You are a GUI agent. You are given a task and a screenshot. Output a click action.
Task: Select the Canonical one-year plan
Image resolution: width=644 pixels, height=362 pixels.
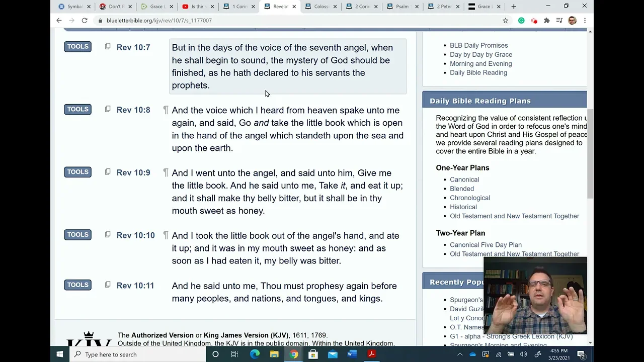point(464,179)
